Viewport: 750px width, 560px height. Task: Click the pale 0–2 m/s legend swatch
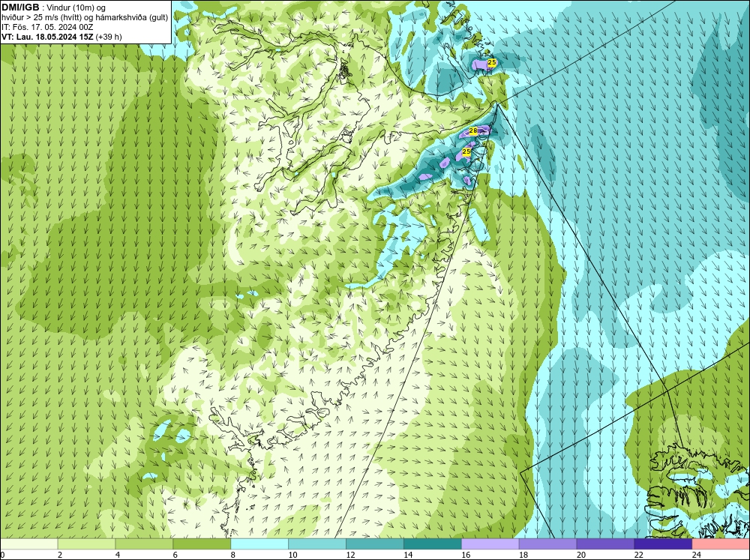pyautogui.click(x=28, y=544)
